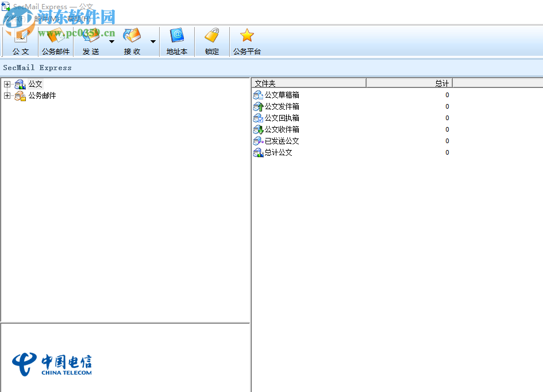Image resolution: width=543 pixels, height=392 pixels.
Task: Click the 锁定 padlock icon
Action: point(212,36)
